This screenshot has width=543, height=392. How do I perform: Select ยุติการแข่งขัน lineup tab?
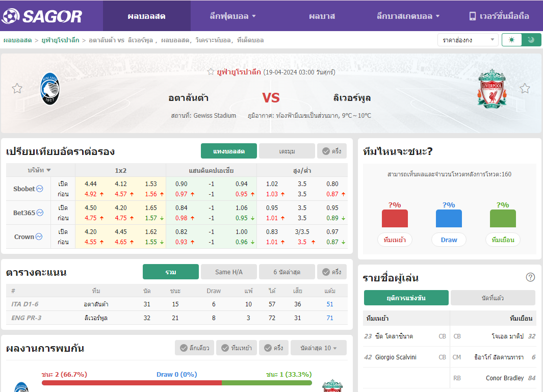point(406,298)
